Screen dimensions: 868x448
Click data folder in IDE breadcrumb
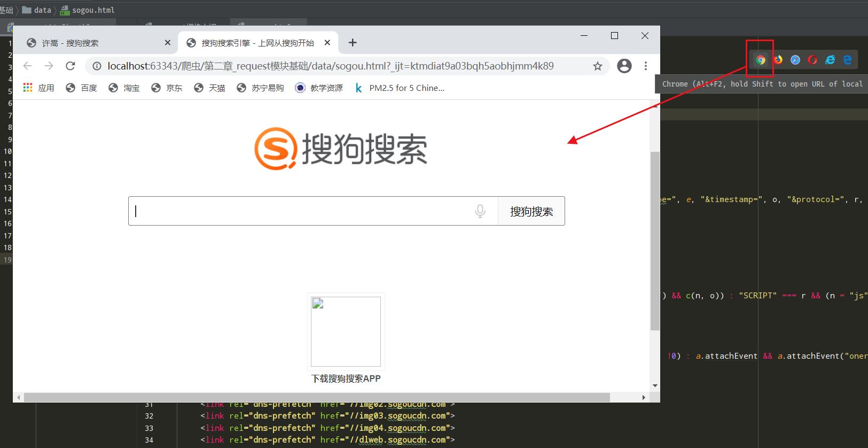point(37,10)
